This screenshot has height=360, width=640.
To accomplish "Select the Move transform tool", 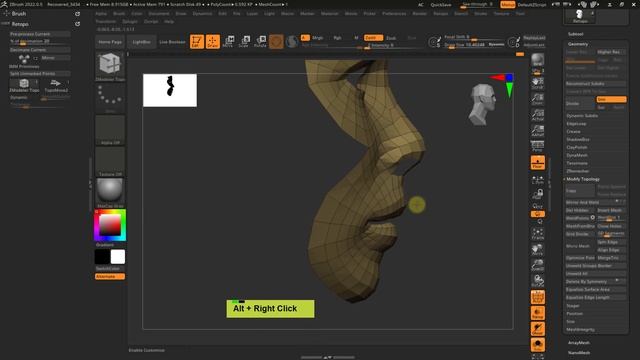I will click(x=228, y=41).
